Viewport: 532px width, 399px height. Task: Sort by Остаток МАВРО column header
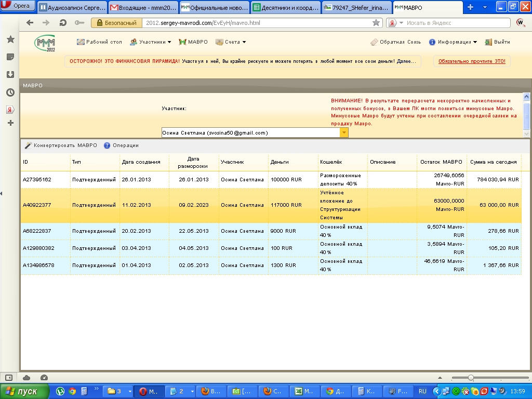point(442,162)
